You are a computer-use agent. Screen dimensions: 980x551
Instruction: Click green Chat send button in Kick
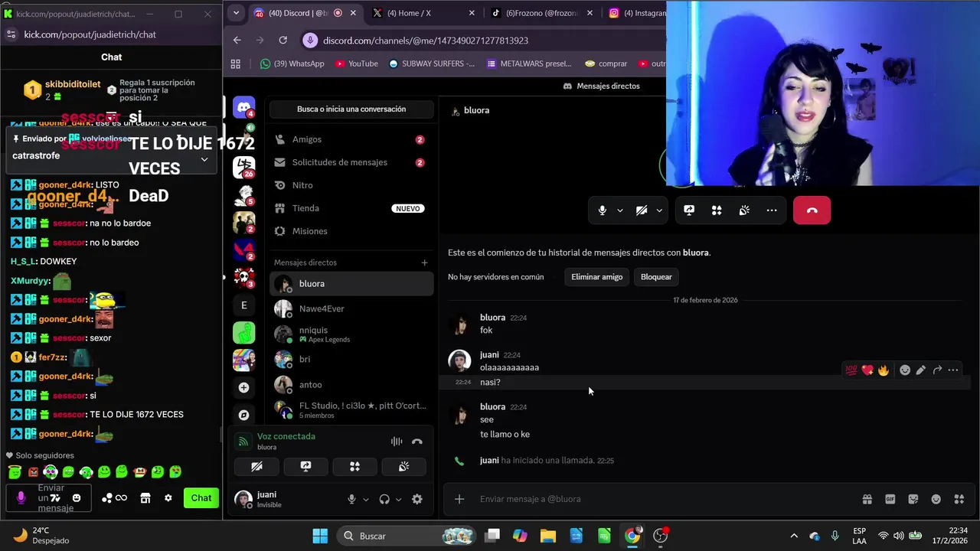tap(201, 498)
